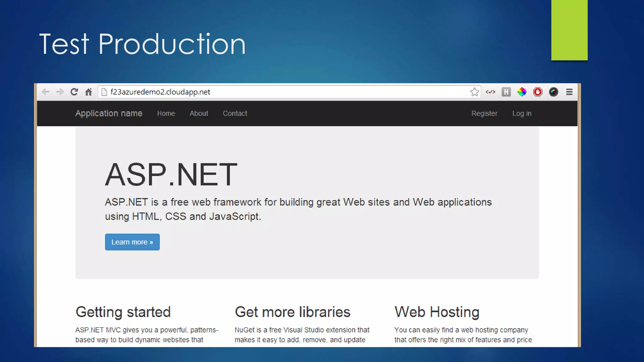Viewport: 644px width, 362px height.
Task: Click the red stop-hand adblock icon
Action: tap(538, 92)
